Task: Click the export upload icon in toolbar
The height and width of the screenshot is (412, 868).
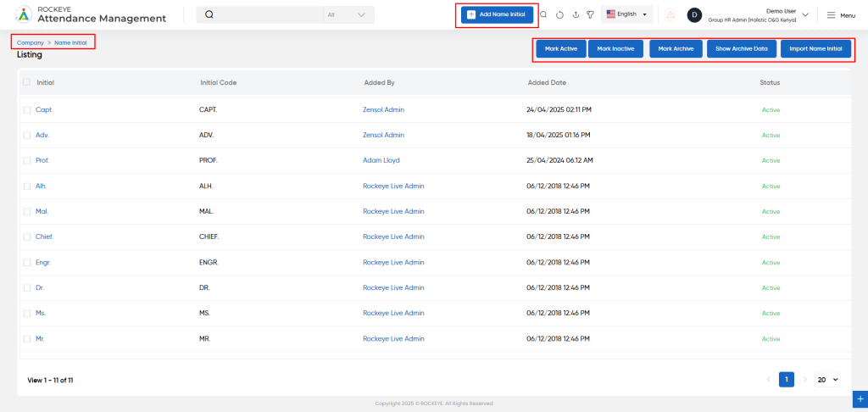Action: click(576, 15)
